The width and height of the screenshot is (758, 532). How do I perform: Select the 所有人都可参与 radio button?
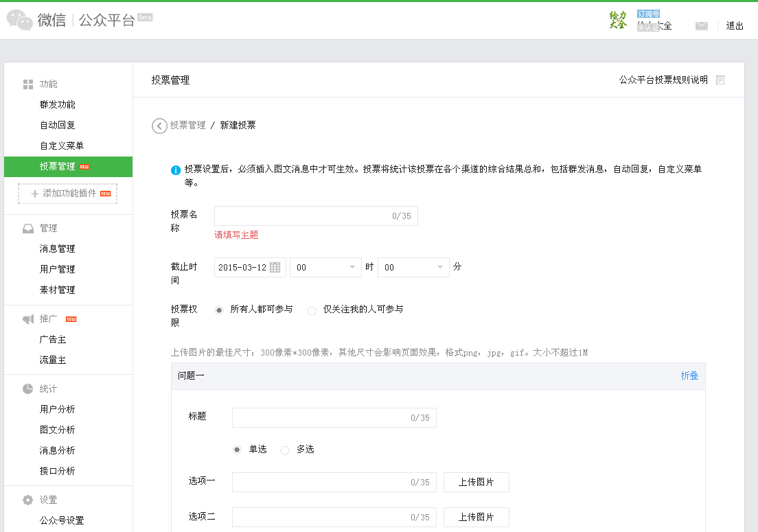click(x=219, y=310)
